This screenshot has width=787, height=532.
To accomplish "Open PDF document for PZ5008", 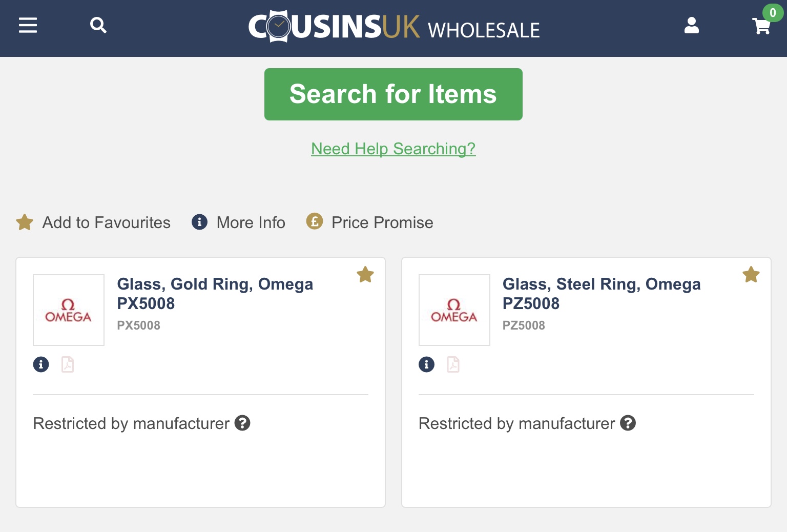I will (453, 364).
